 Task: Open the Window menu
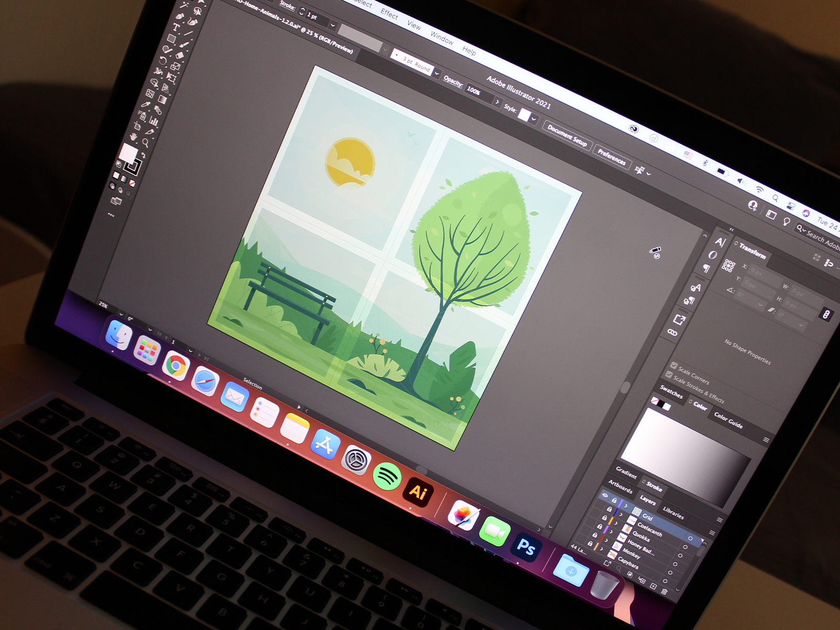(442, 38)
